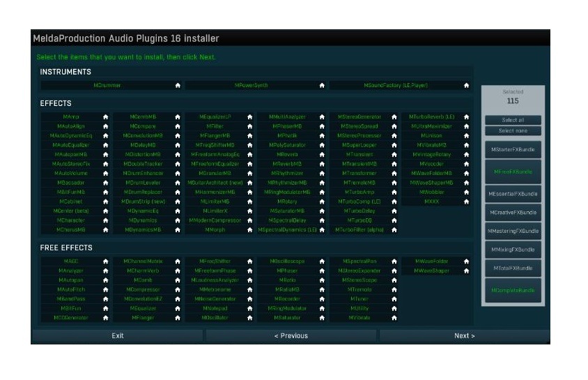Go back with the Previous button
The width and height of the screenshot is (588, 380).
[291, 336]
